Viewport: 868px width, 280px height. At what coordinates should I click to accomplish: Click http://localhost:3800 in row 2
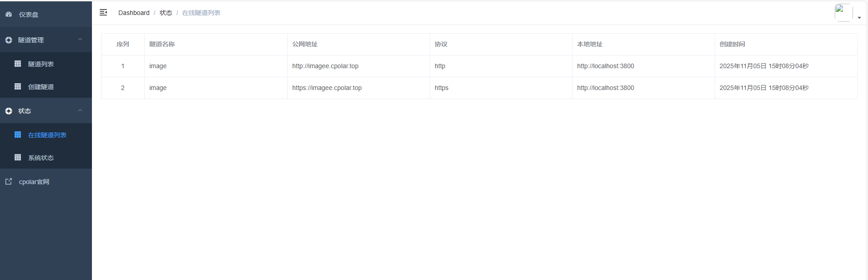606,88
